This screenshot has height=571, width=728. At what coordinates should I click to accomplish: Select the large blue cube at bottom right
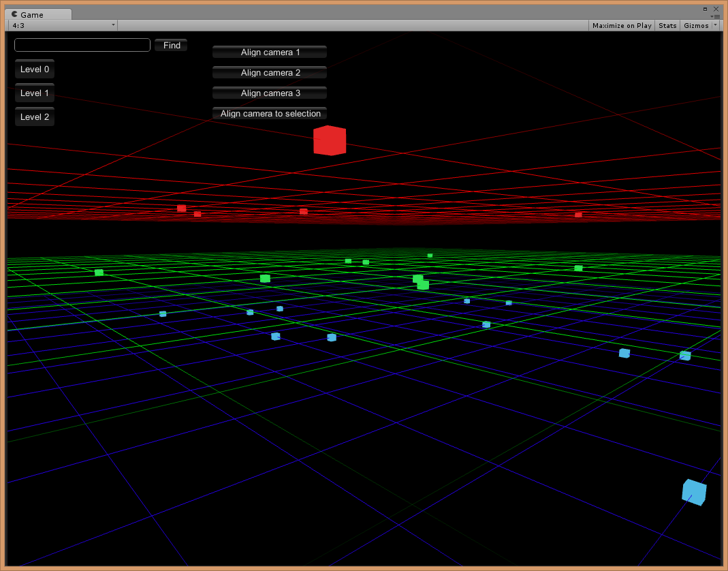tap(694, 492)
